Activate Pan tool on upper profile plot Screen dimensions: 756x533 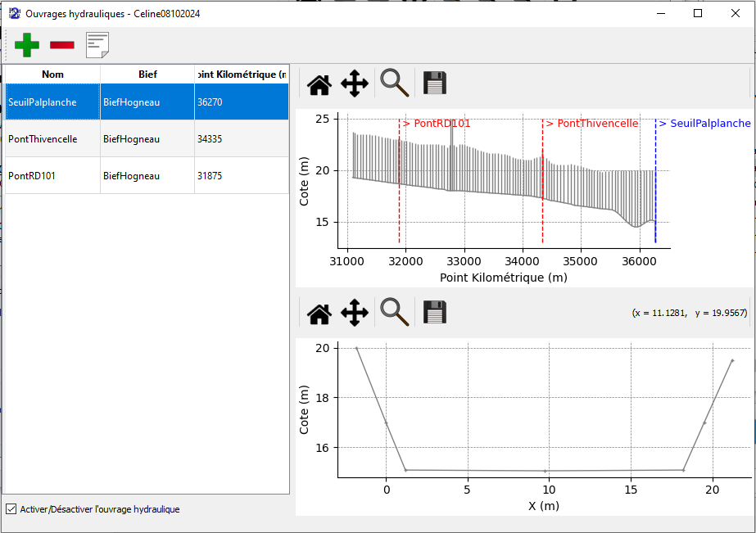point(354,84)
